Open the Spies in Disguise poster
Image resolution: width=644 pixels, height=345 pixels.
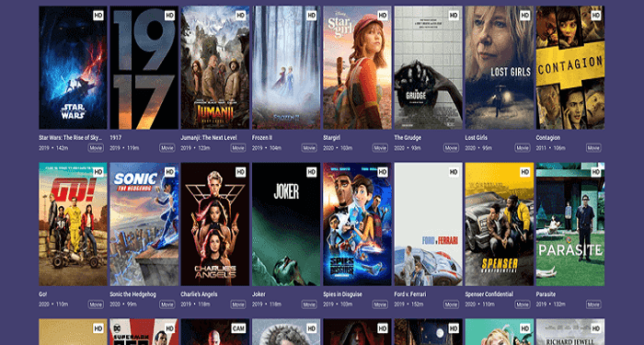357,224
